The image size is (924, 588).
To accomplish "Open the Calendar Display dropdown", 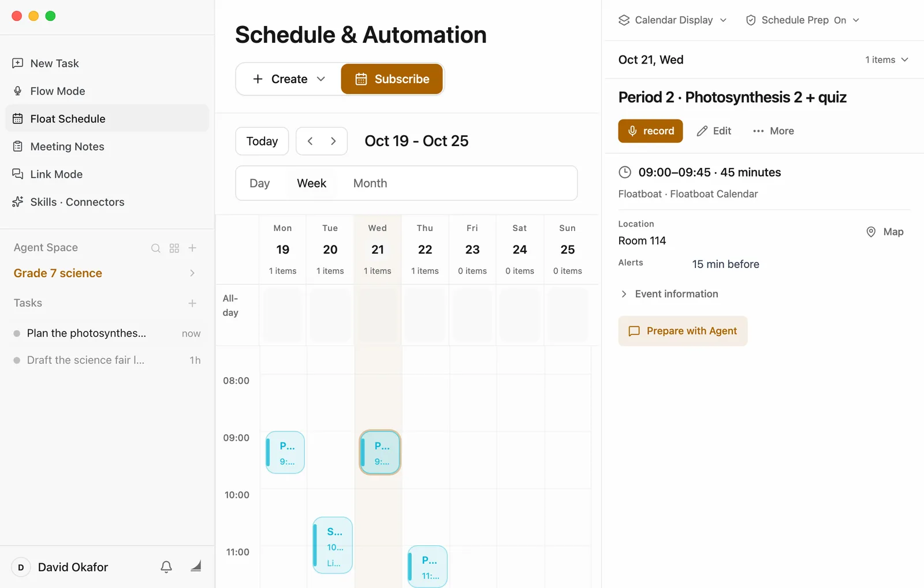I will [673, 20].
